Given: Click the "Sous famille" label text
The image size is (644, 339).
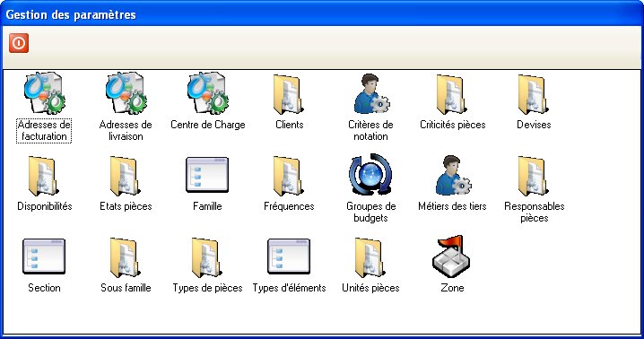Looking at the screenshot, I should 126,288.
